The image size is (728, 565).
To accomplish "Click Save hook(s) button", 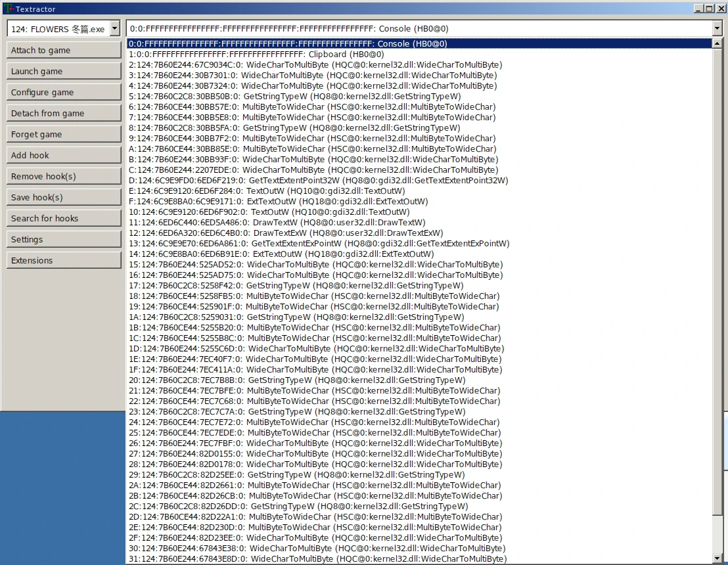I will (x=64, y=198).
